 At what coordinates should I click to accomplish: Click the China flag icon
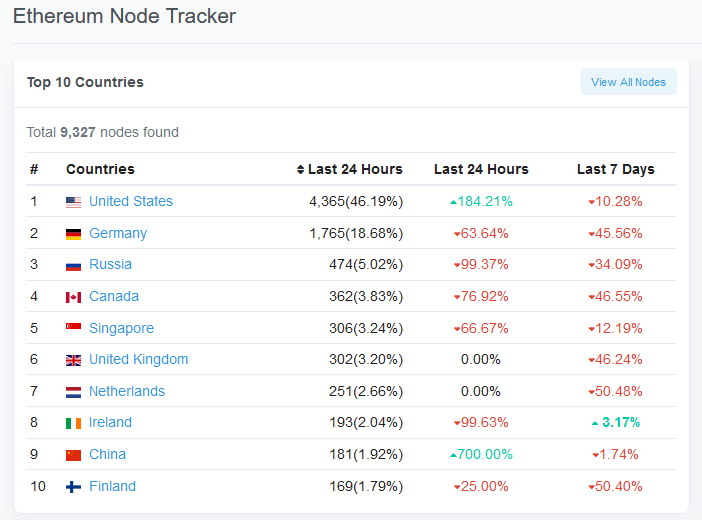73,455
